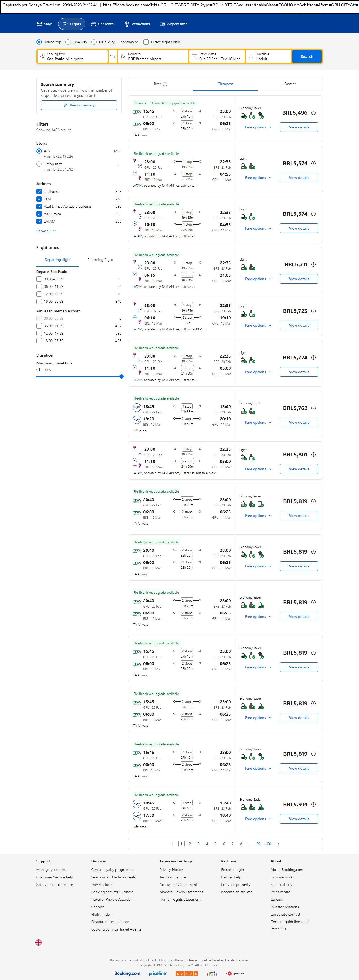Click the View summary button
This screenshot has height=980, width=359.
click(79, 105)
